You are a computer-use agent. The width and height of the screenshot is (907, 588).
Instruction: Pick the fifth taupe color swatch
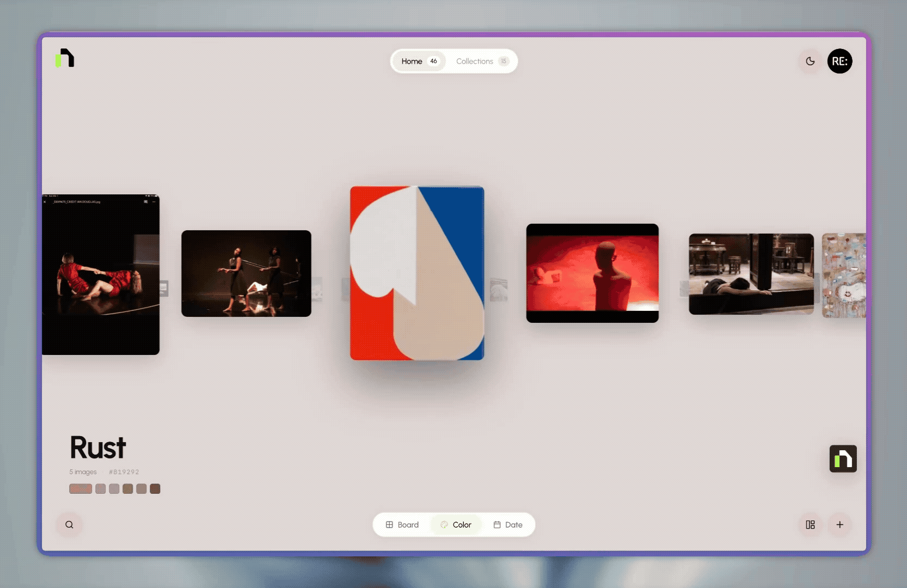142,489
